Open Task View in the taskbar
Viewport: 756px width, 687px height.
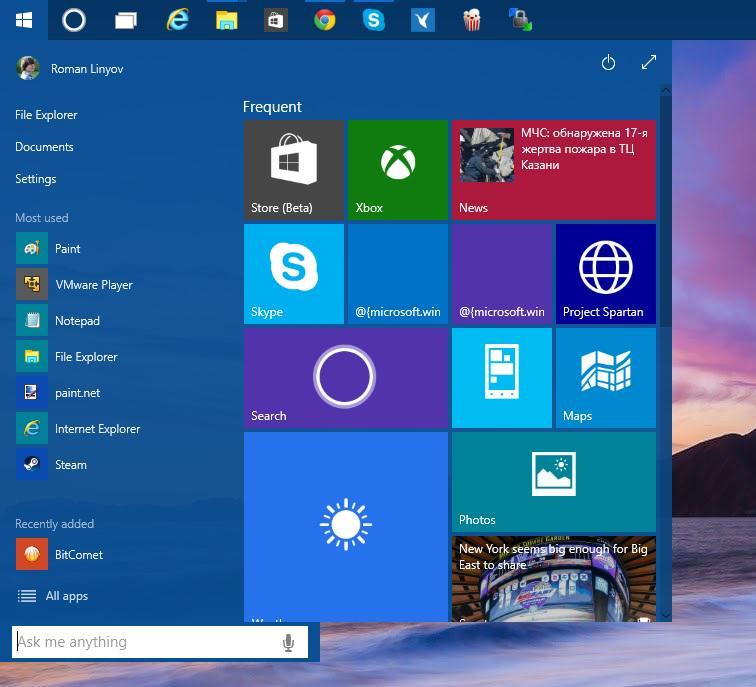coord(126,21)
